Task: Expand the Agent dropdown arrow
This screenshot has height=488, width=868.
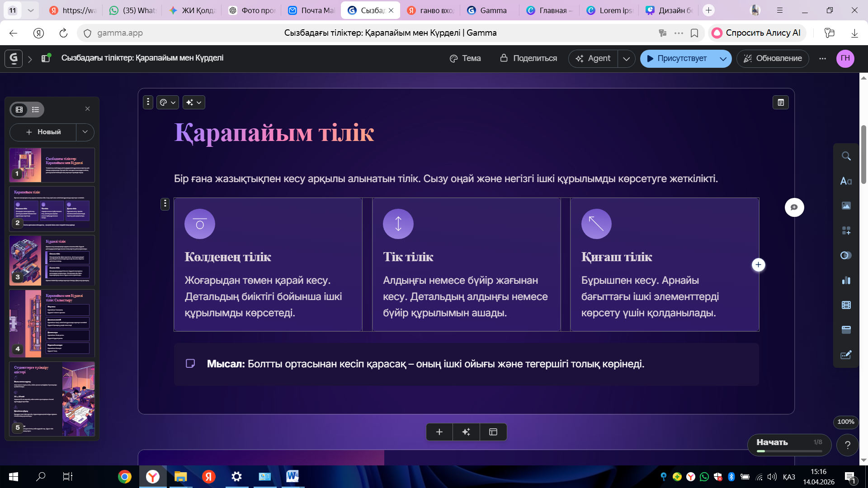Action: coord(627,59)
